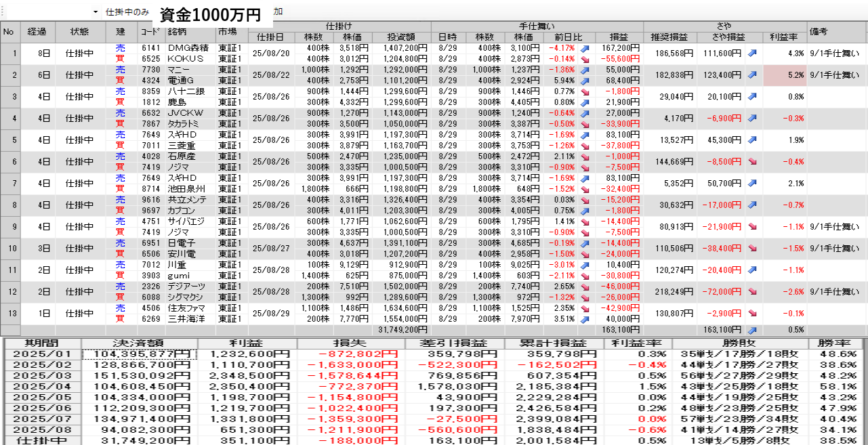
Task: Click the red down arrow beside KOKUS -0.14%
Action: tap(585, 59)
